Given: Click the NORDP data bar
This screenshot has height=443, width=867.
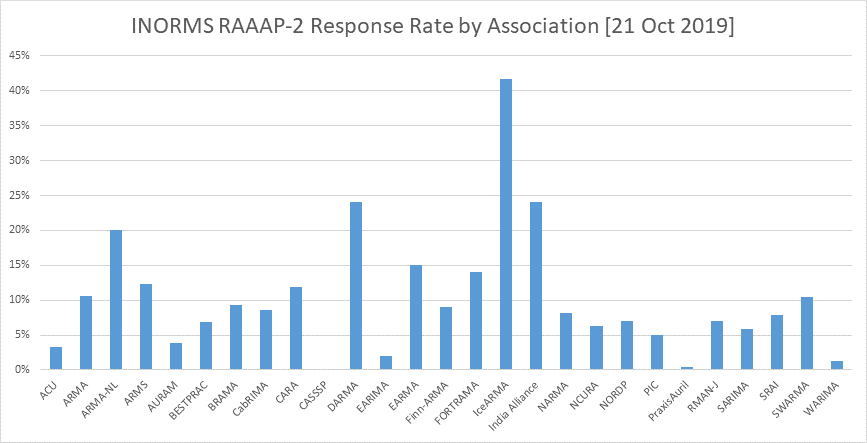Looking at the screenshot, I should point(626,345).
